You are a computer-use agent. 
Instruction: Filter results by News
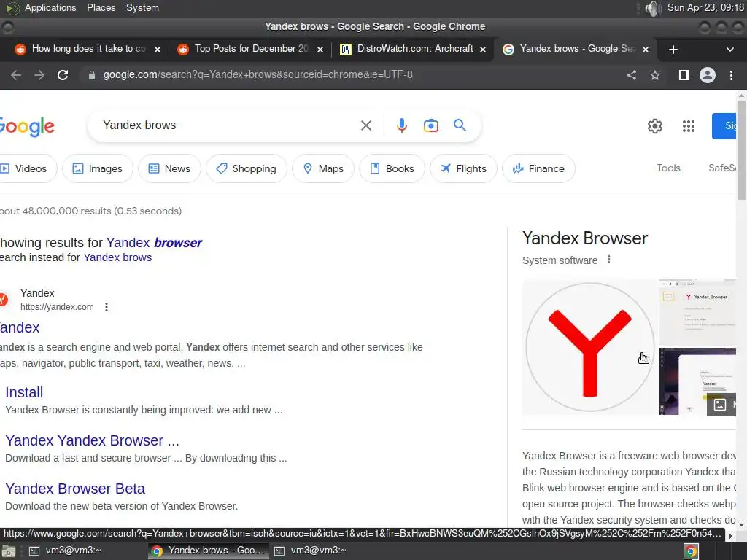coord(169,168)
